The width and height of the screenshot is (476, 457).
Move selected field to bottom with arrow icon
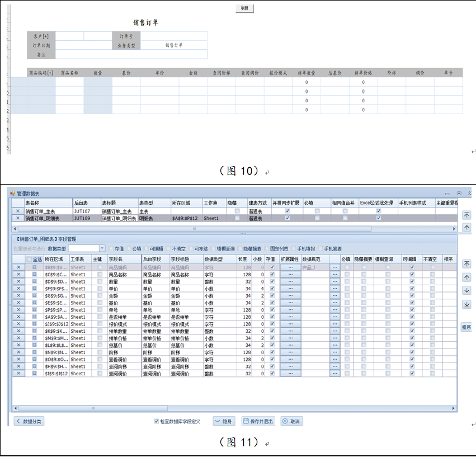[466, 304]
